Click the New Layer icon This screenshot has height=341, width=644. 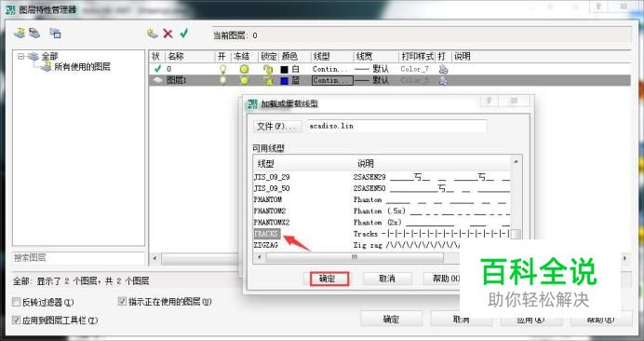(x=153, y=34)
